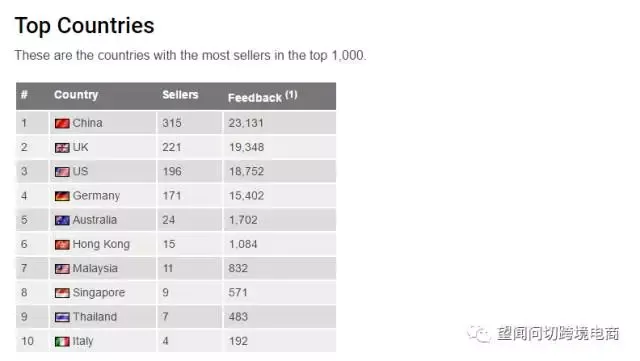Image resolution: width=640 pixels, height=361 pixels.
Task: Click the WeChat logo watermark
Action: pos(479,334)
